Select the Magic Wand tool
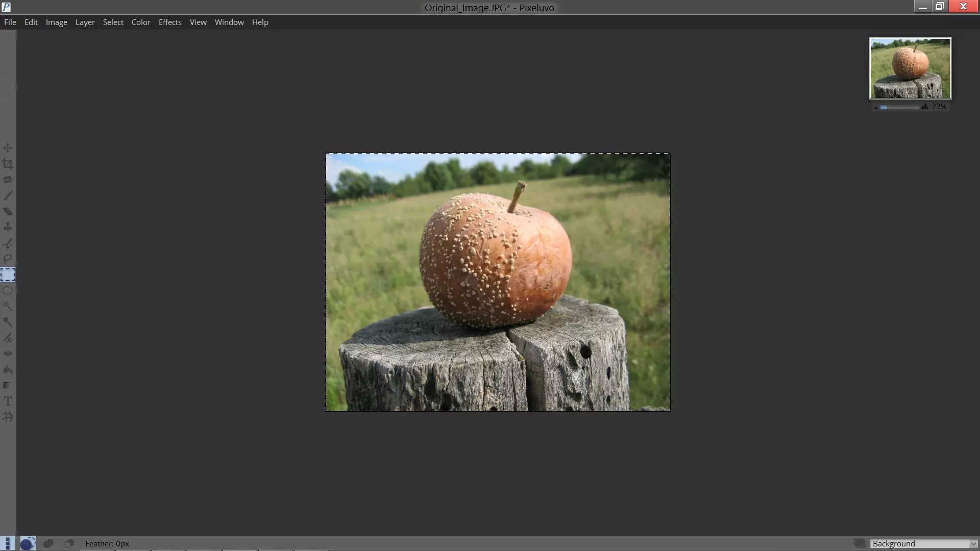This screenshot has height=551, width=980. [8, 306]
